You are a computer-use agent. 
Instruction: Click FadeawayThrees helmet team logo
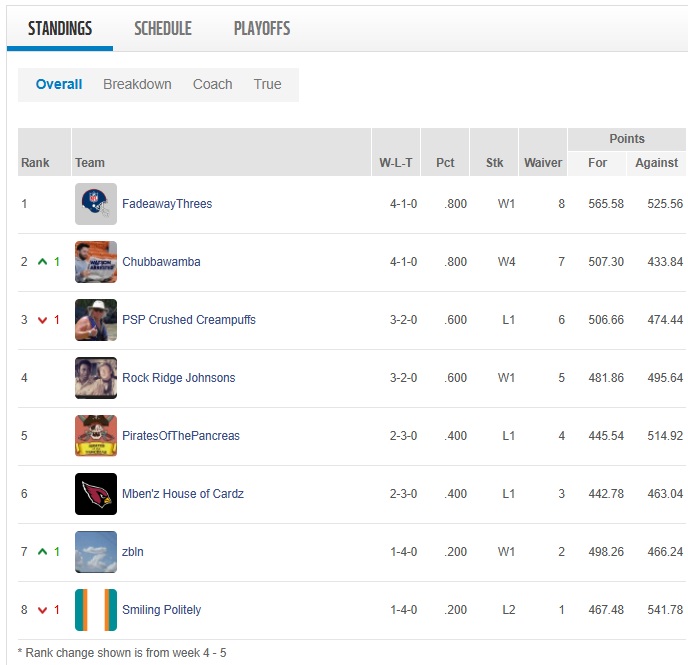pyautogui.click(x=96, y=204)
